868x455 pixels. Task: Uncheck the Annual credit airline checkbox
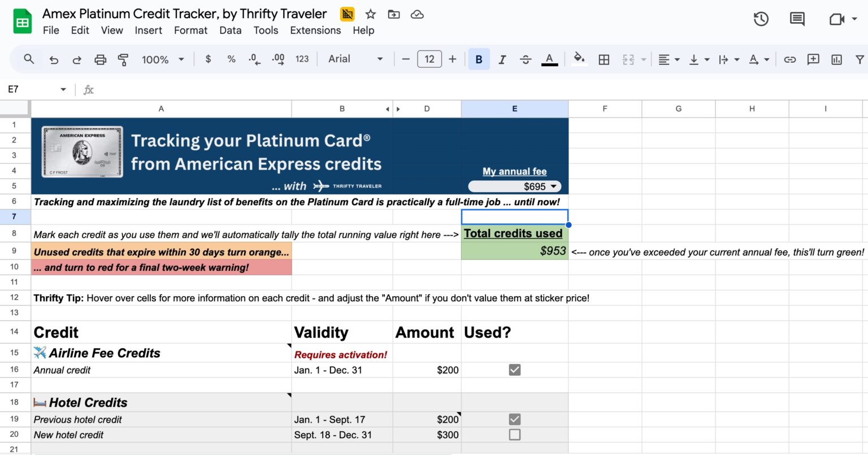tap(514, 370)
